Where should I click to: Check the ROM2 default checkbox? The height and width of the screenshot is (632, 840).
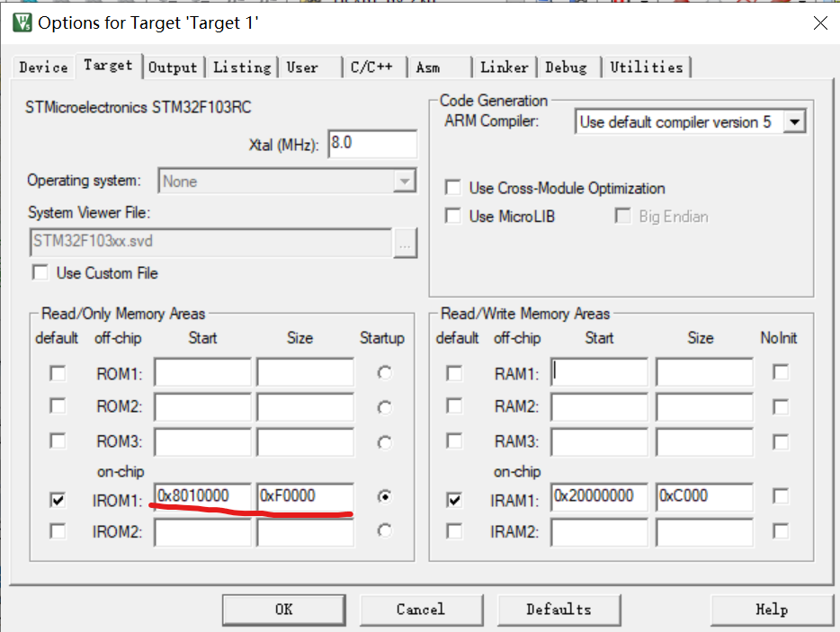pos(58,406)
